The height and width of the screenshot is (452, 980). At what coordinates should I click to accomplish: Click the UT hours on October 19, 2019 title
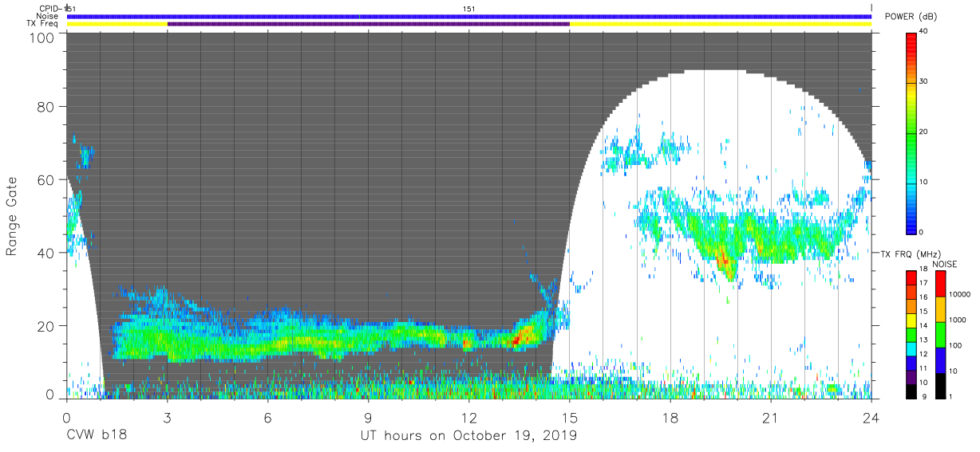pos(468,436)
